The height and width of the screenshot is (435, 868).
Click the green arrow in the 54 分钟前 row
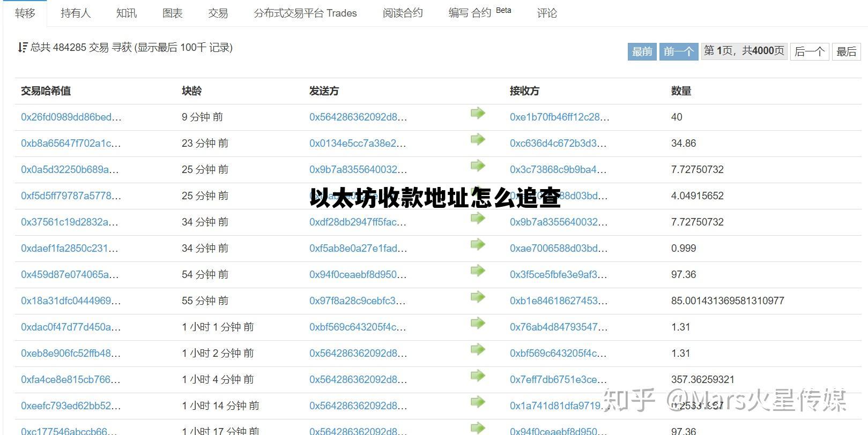pos(477,271)
